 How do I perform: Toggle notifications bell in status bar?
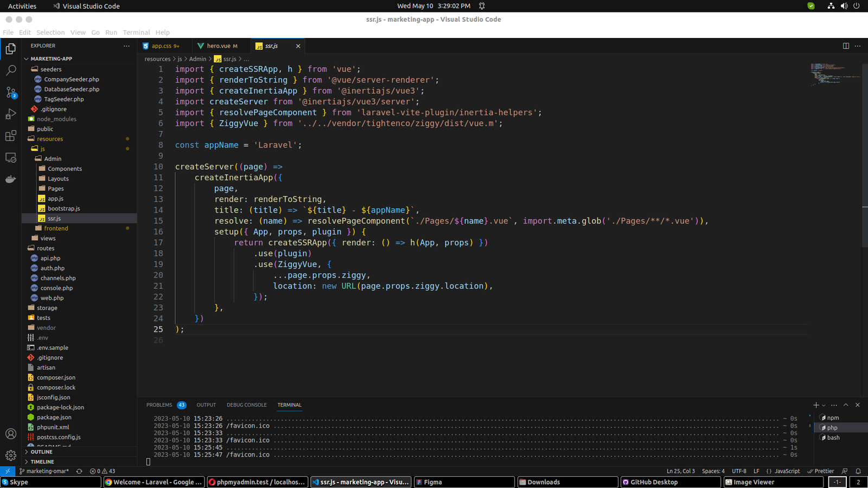[858, 471]
